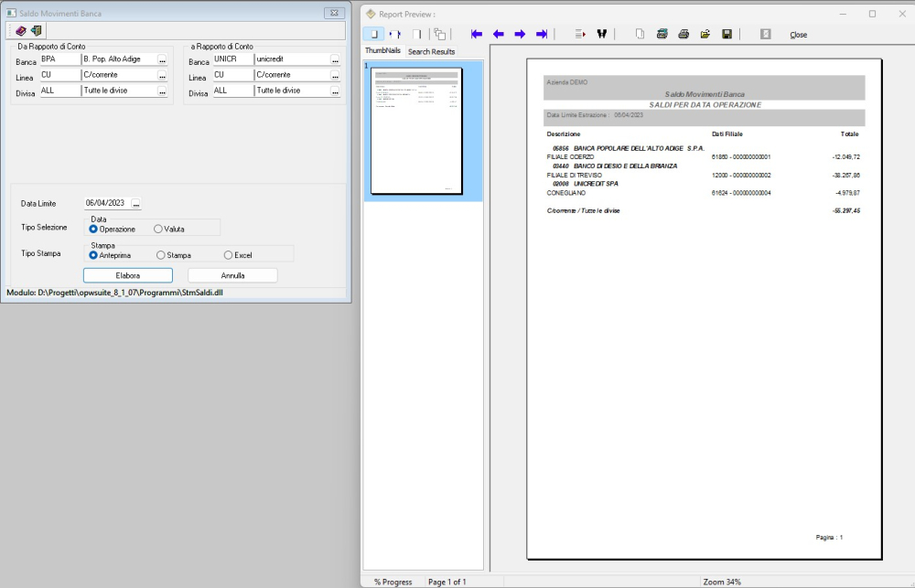Select the Stampa print-type radio button
This screenshot has width=915, height=588.
(x=161, y=255)
